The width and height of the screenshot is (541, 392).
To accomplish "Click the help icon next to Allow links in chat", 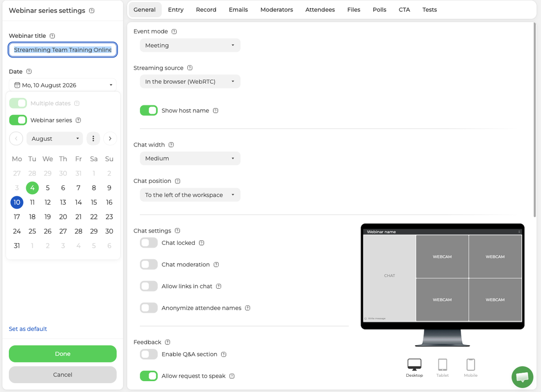I will (x=219, y=286).
